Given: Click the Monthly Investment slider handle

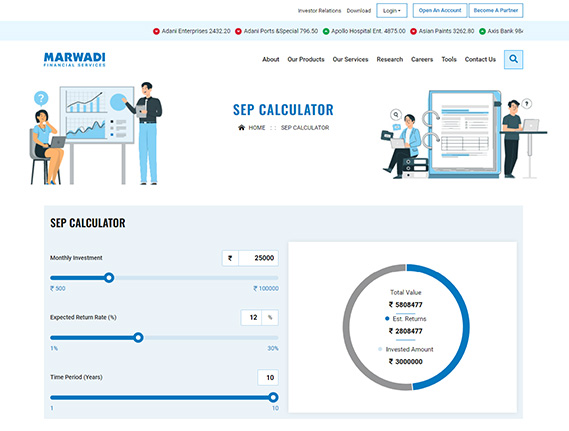Looking at the screenshot, I should pyautogui.click(x=109, y=278).
